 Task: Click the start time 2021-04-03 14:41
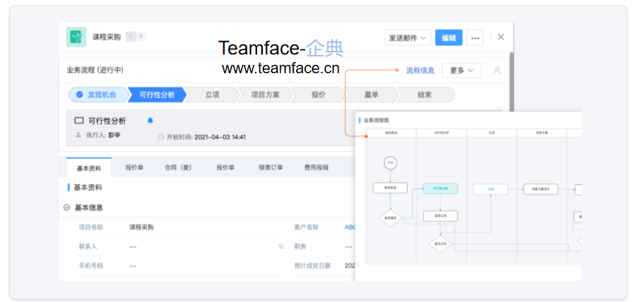[220, 137]
